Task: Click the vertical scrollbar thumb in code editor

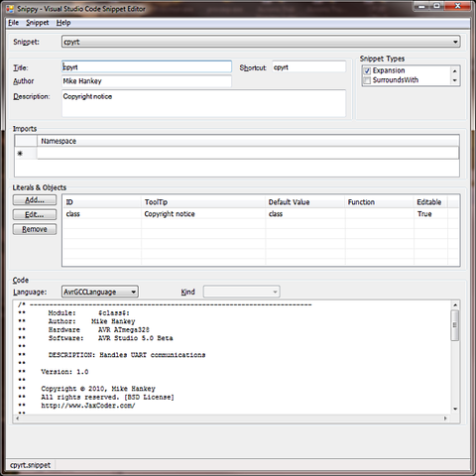Action: pos(455,325)
